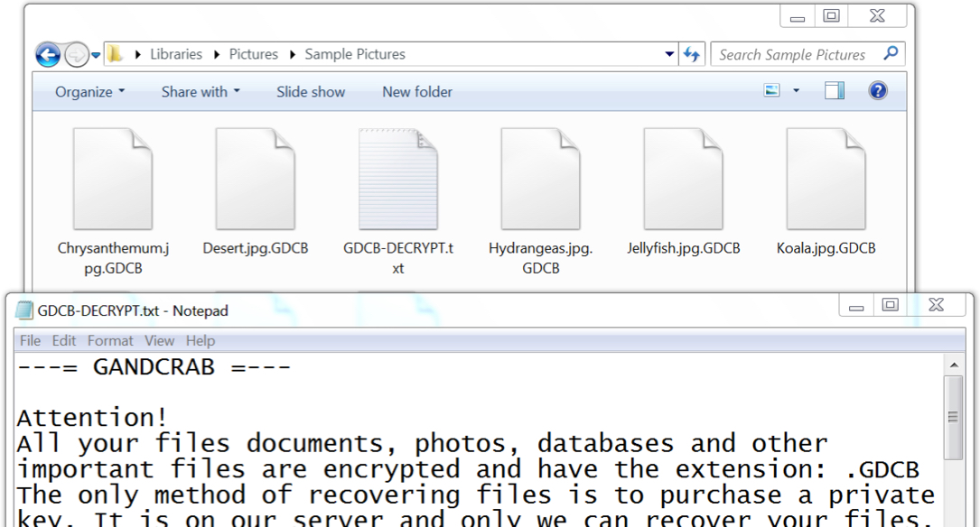This screenshot has width=980, height=527.
Task: Click the word Attention! in Notepad
Action: pos(92,417)
